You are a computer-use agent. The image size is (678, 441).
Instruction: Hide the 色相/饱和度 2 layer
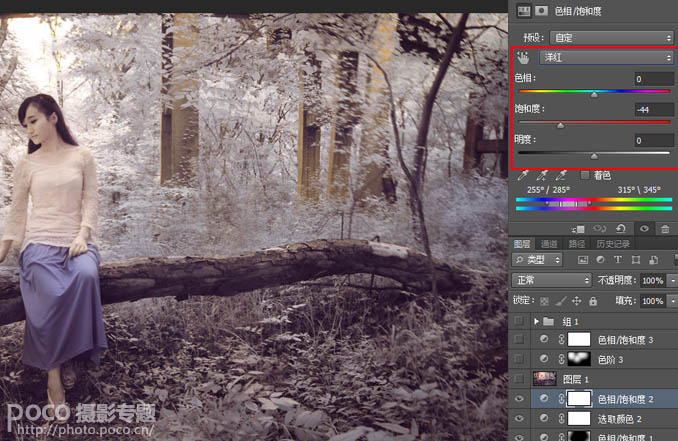(x=518, y=398)
